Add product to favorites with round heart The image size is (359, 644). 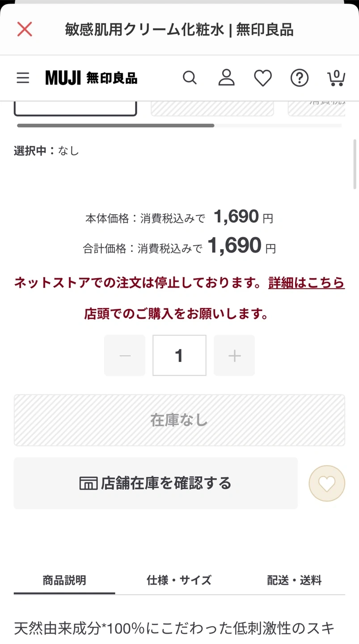click(327, 483)
